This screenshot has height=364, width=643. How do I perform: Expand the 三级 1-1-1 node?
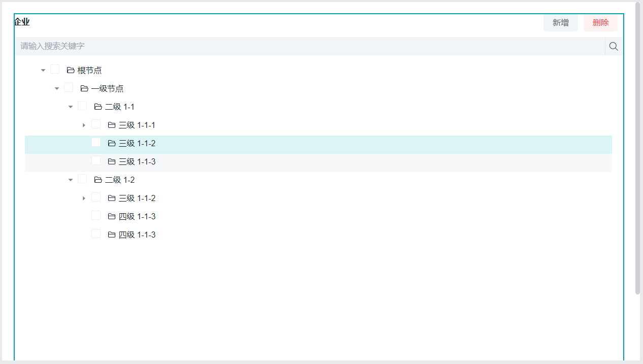tap(84, 125)
